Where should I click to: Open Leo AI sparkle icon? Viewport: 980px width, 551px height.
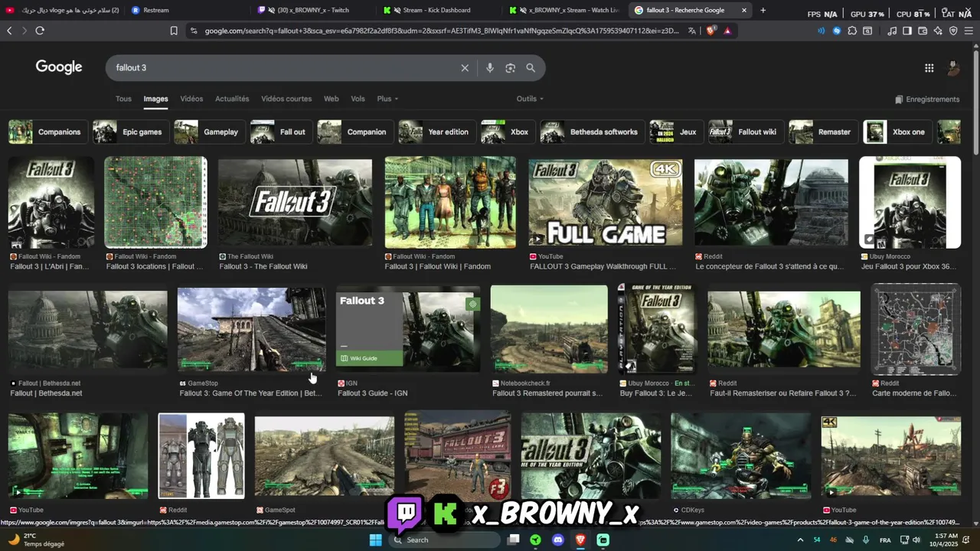tap(938, 31)
